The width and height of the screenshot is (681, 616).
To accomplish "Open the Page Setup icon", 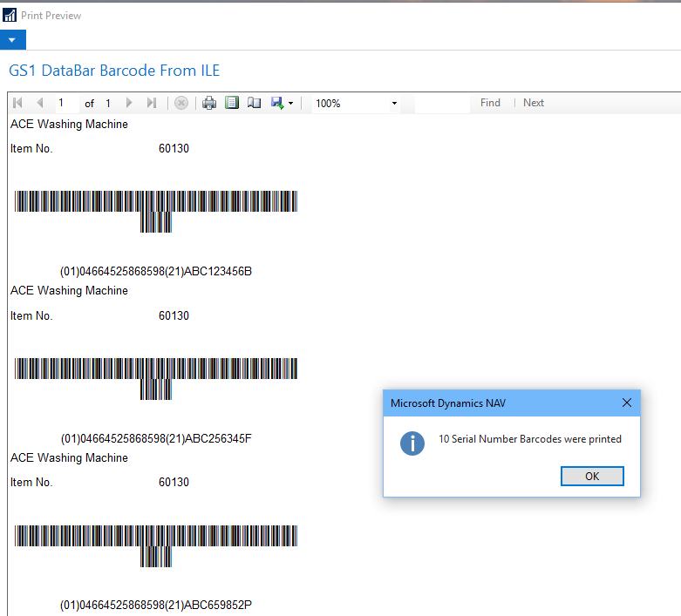I will pyautogui.click(x=254, y=103).
